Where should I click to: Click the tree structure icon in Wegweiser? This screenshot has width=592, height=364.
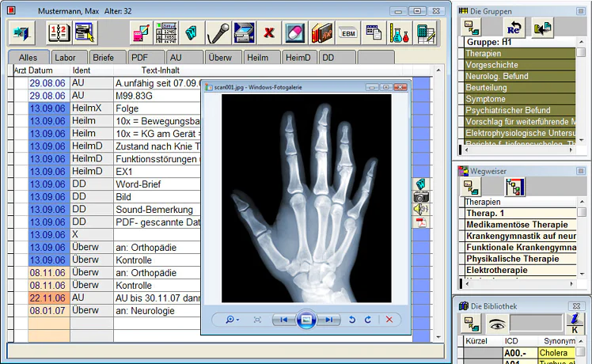pyautogui.click(x=515, y=187)
